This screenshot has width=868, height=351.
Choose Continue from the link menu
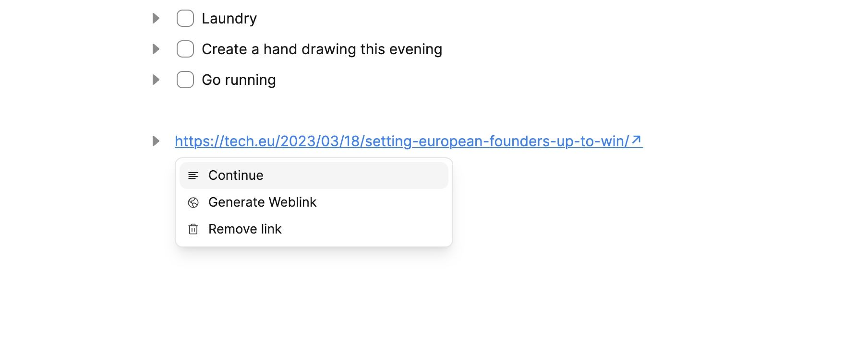tap(236, 175)
